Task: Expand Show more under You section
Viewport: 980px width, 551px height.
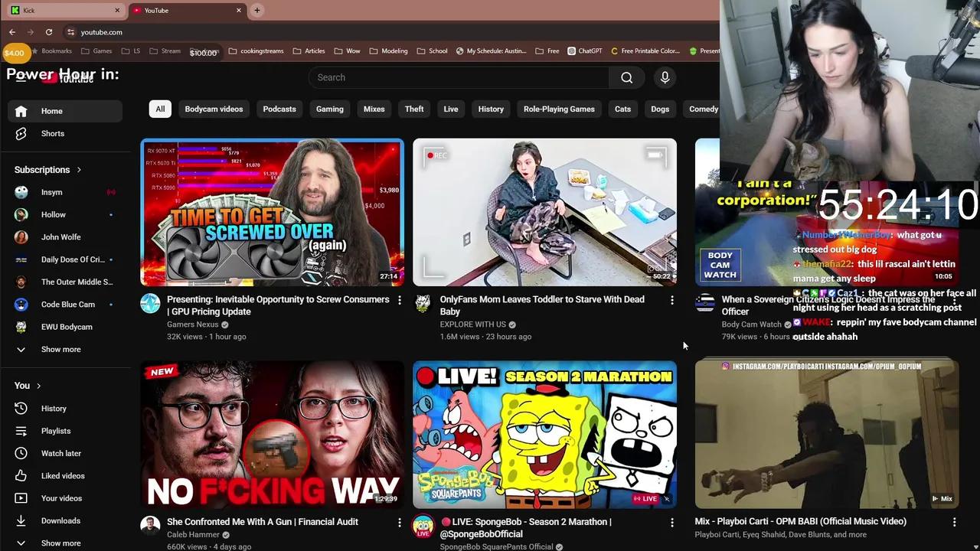Action: pyautogui.click(x=65, y=543)
